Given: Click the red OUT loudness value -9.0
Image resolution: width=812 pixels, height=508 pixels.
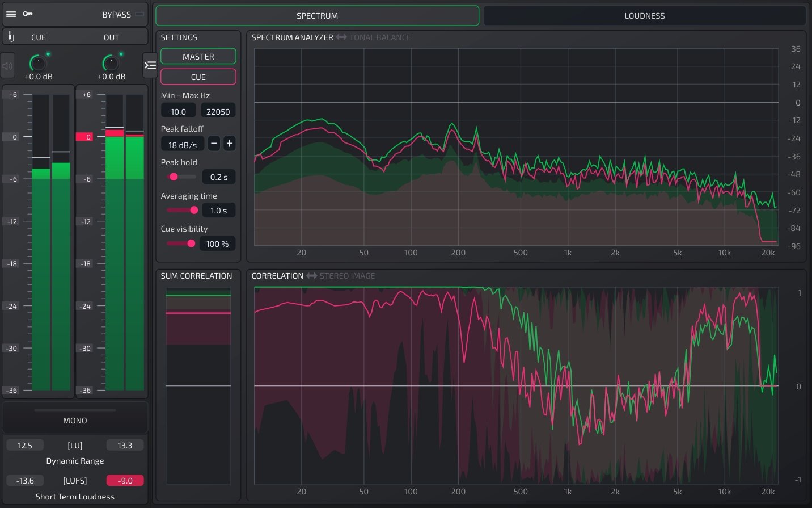Looking at the screenshot, I should (x=125, y=481).
